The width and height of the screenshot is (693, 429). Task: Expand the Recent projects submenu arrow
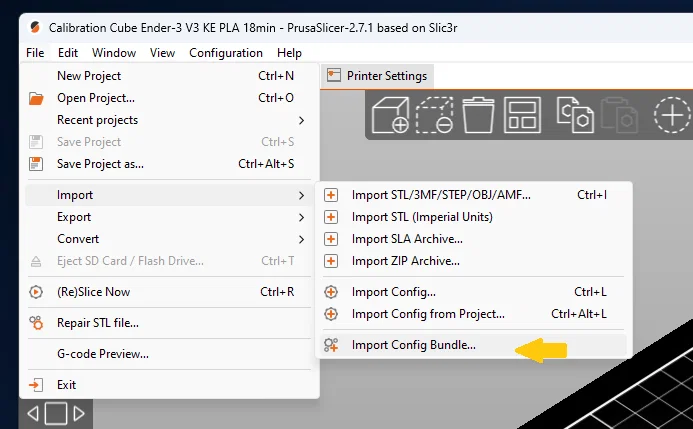tap(301, 120)
